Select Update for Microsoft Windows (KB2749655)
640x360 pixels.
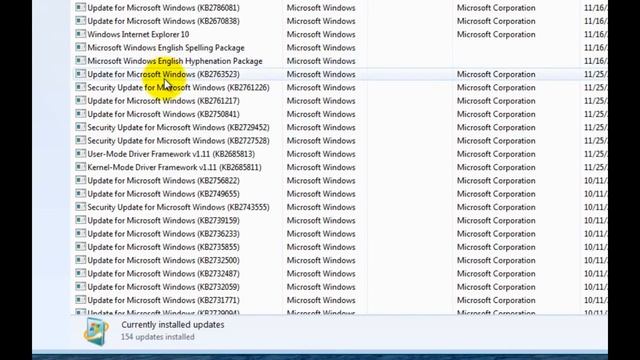pyautogui.click(x=163, y=194)
